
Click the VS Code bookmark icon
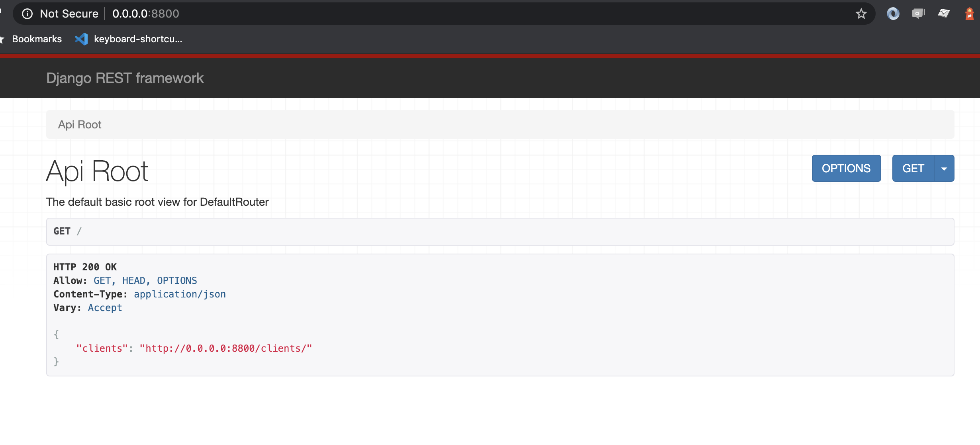(x=81, y=39)
